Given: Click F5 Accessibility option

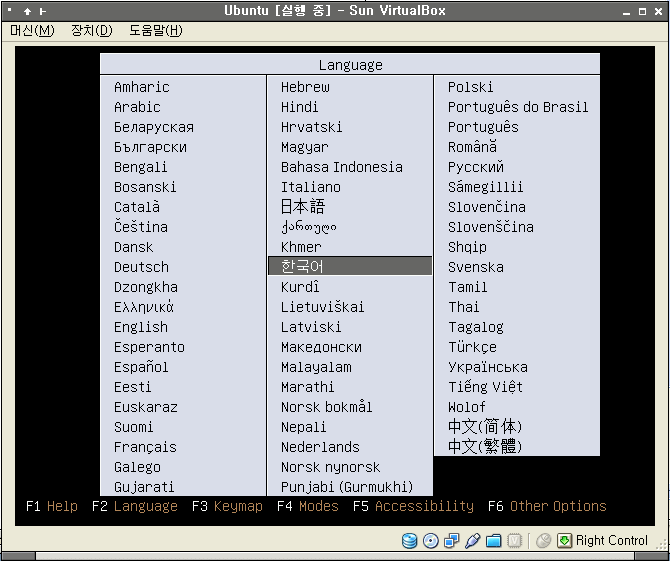Looking at the screenshot, I should pyautogui.click(x=413, y=506).
